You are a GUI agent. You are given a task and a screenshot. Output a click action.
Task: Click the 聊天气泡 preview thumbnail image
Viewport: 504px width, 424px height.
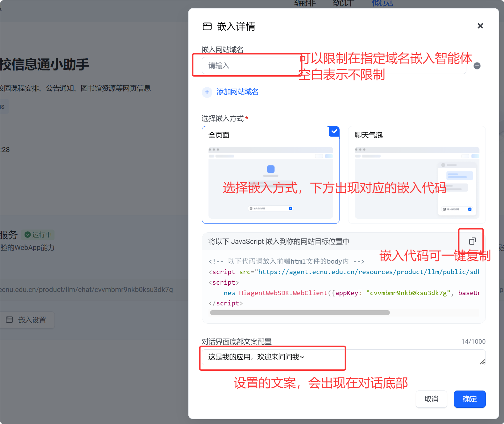click(417, 182)
